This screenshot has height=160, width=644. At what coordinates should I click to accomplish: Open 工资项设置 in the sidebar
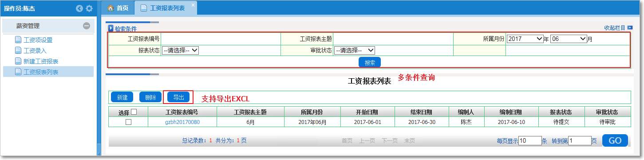coord(38,40)
